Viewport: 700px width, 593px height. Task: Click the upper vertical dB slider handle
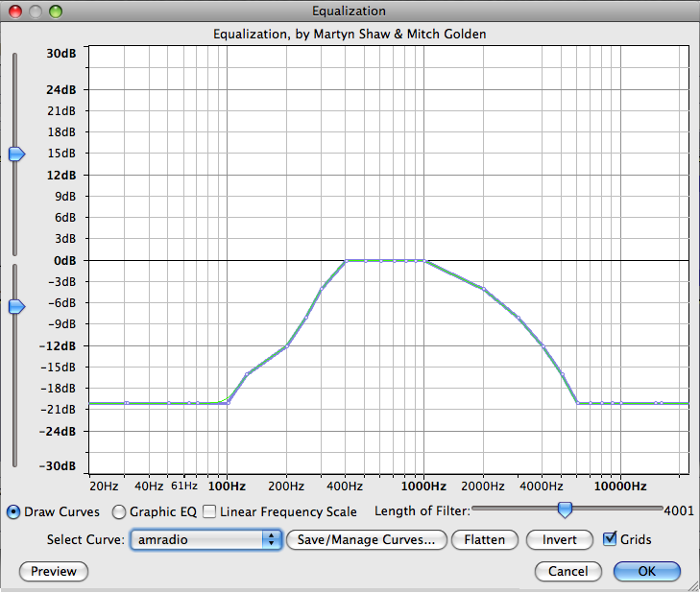tap(16, 154)
